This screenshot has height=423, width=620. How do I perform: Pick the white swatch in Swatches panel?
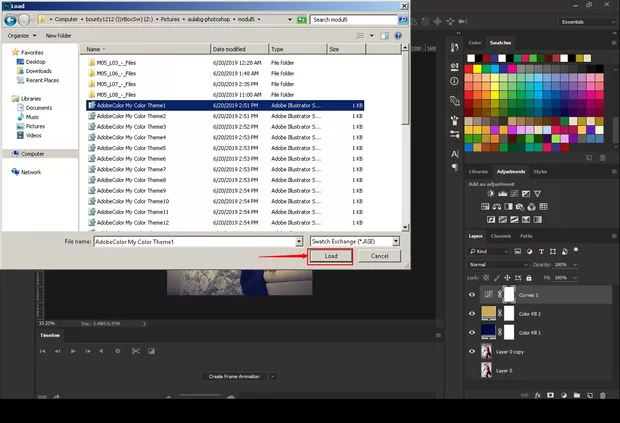(469, 58)
